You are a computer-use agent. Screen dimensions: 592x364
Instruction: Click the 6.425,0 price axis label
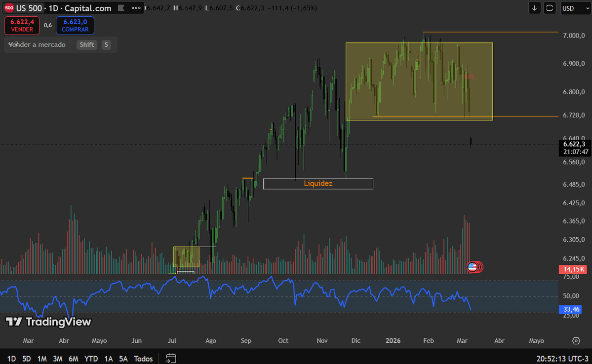[x=574, y=203]
